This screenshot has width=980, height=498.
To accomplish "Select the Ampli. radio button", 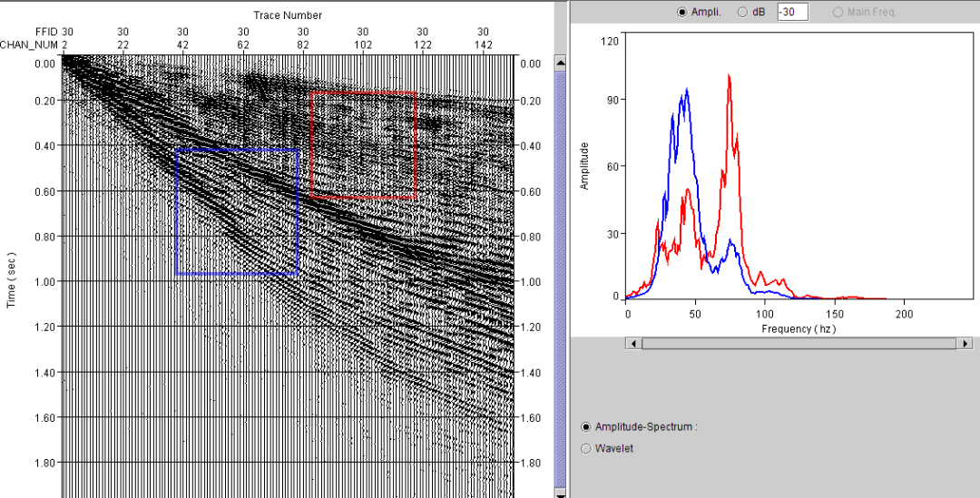I will point(682,13).
